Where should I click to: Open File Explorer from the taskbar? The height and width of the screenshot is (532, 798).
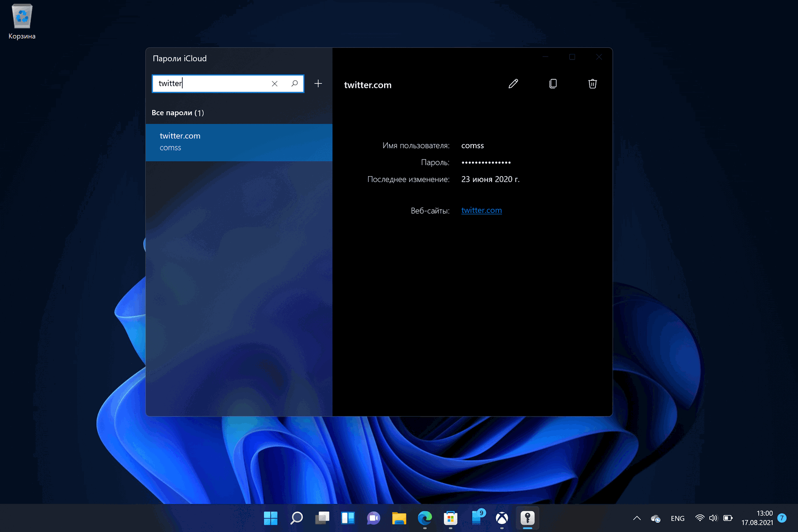399,518
